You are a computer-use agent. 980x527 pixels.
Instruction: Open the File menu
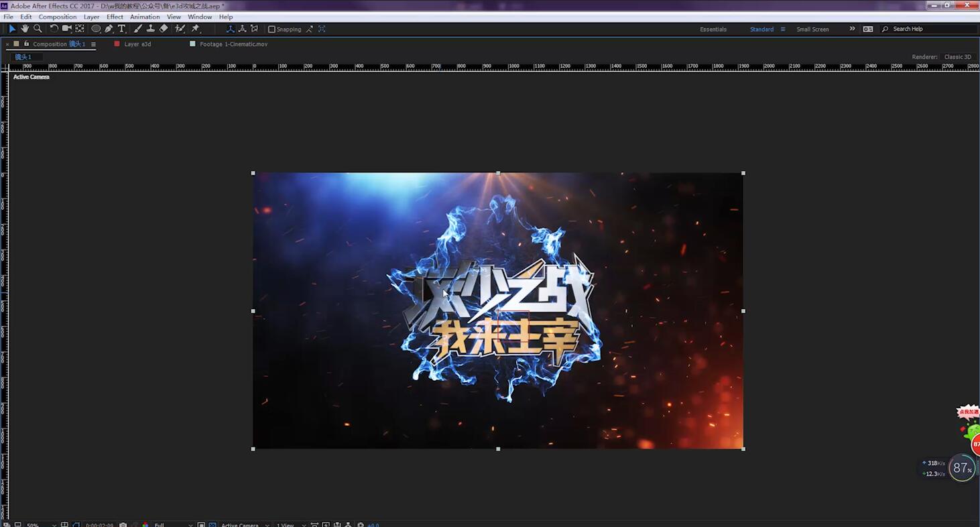(x=8, y=17)
